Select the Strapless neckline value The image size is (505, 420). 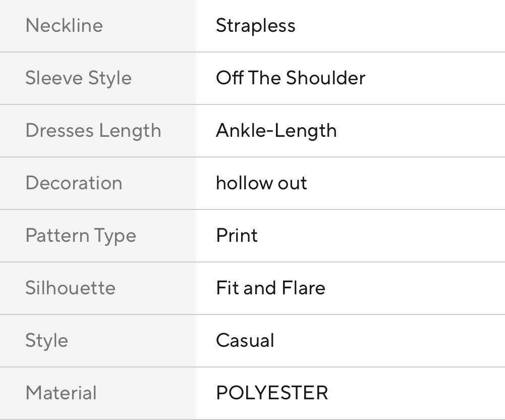[255, 25]
